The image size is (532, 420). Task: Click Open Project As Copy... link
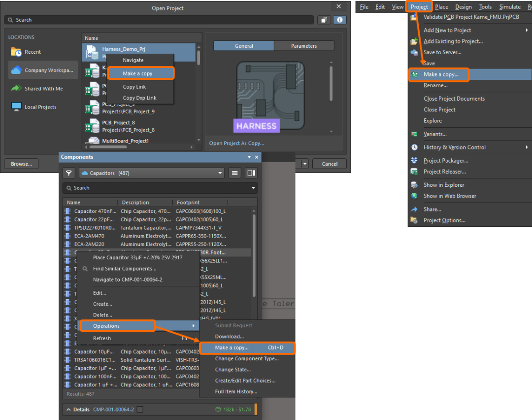(236, 143)
